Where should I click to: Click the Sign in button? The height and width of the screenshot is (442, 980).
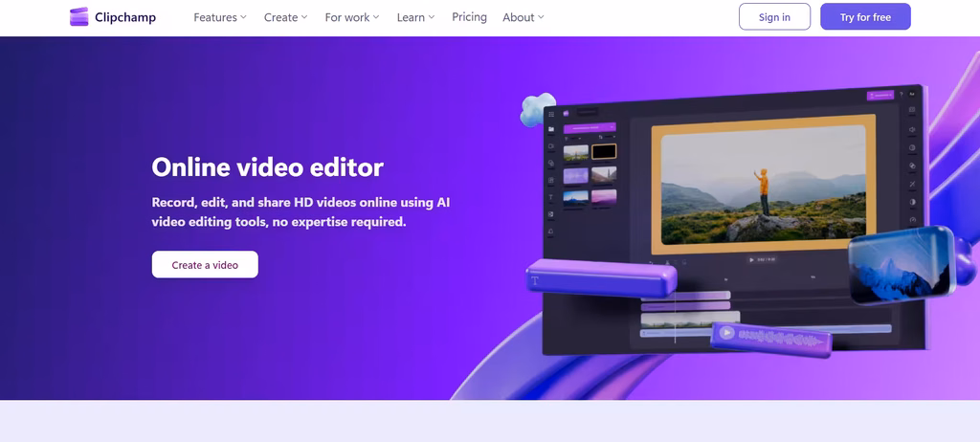coord(774,17)
